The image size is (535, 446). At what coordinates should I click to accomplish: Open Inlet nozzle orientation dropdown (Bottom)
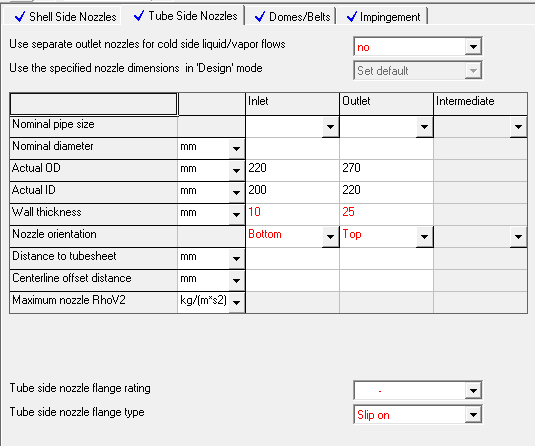click(330, 237)
